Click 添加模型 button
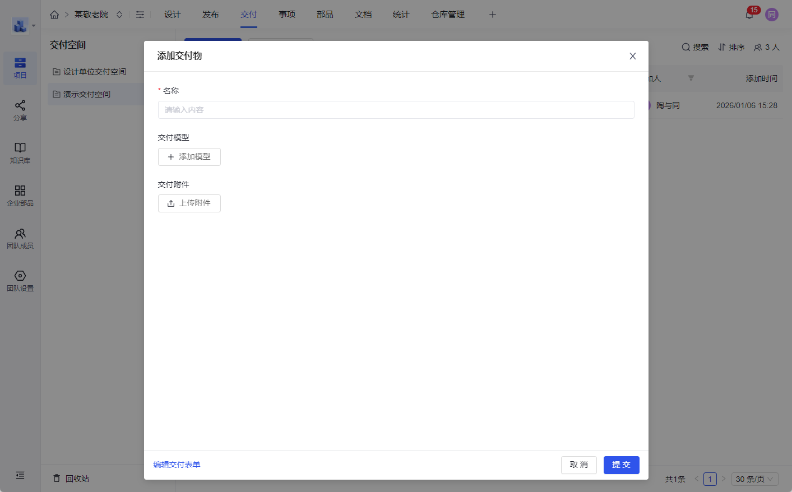This screenshot has height=492, width=792. (x=189, y=157)
